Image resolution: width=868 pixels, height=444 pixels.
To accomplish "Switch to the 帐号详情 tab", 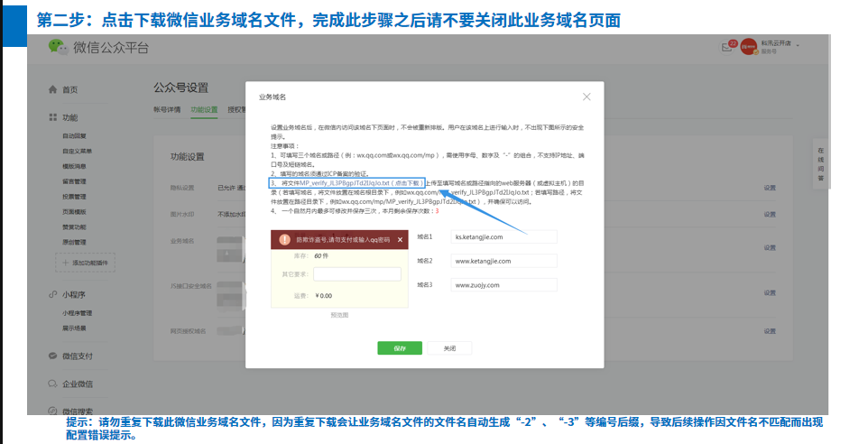I will coord(167,109).
